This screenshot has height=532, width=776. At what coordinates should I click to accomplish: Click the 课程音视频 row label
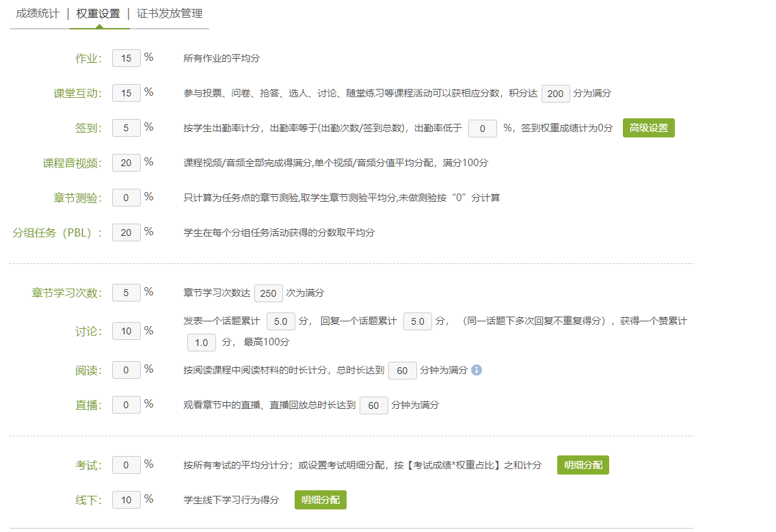pyautogui.click(x=72, y=163)
